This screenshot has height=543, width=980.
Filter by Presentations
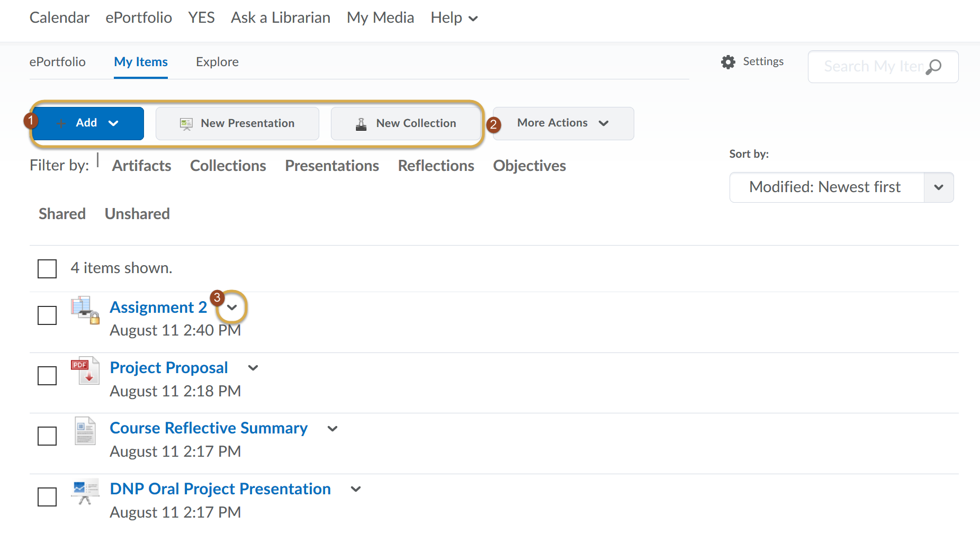[x=332, y=166]
